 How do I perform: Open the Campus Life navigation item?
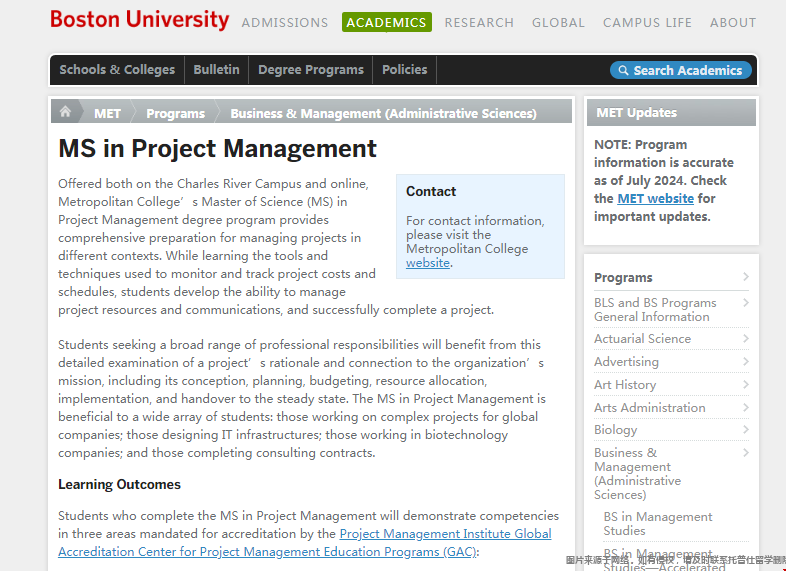click(x=647, y=23)
